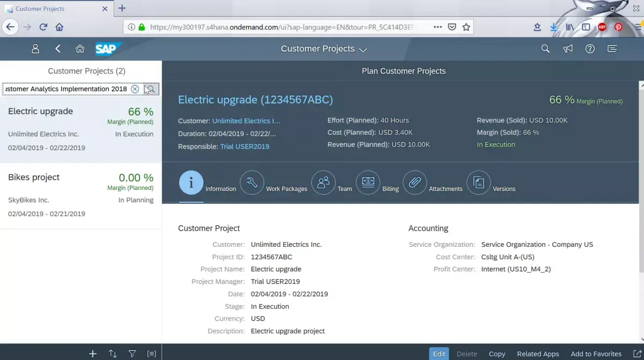This screenshot has height=360, width=644.
Task: Save page to Pocket icon
Action: tap(452, 27)
